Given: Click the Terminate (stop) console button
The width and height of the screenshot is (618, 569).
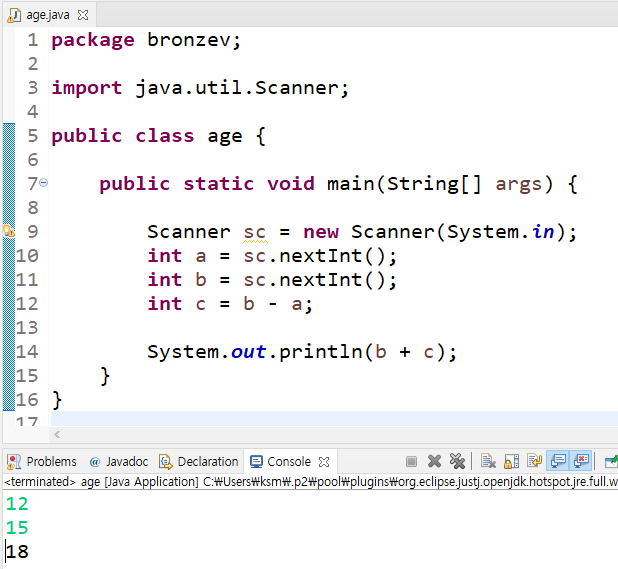Looking at the screenshot, I should (411, 461).
